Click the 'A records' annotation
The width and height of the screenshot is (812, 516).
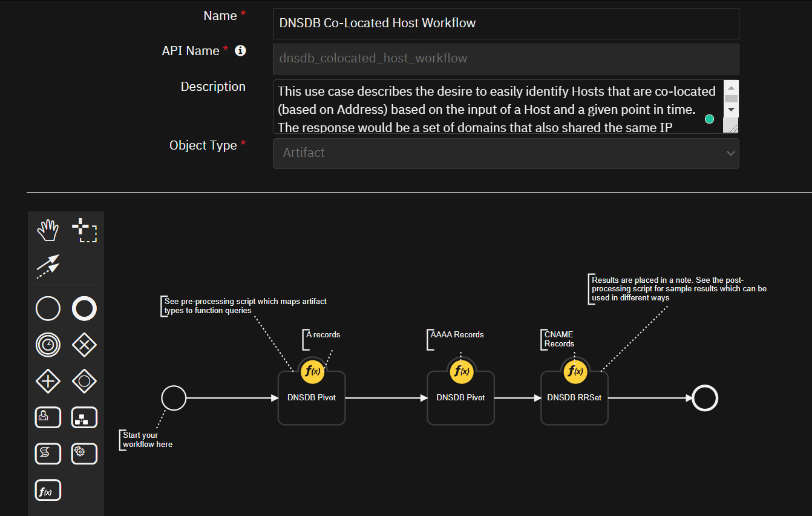pyautogui.click(x=323, y=334)
